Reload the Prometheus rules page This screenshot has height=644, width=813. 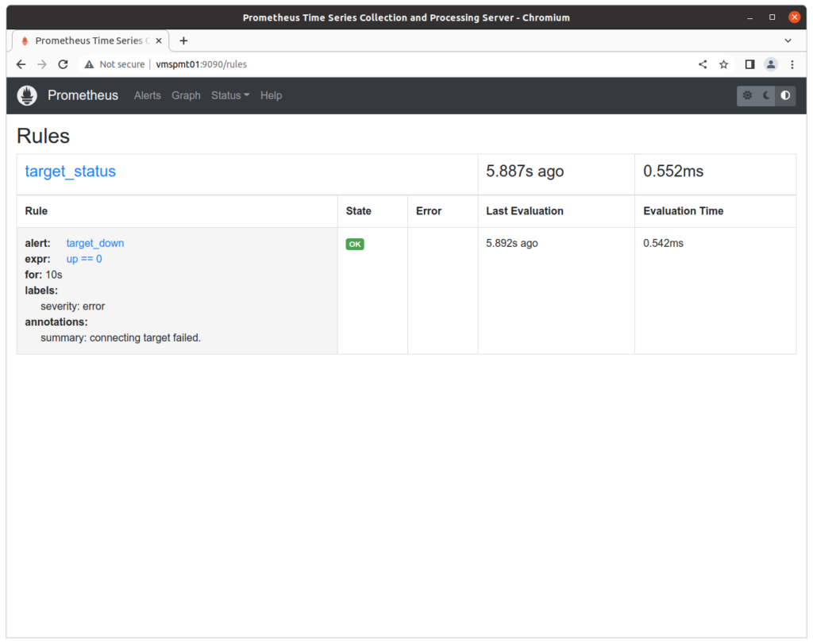click(x=64, y=64)
